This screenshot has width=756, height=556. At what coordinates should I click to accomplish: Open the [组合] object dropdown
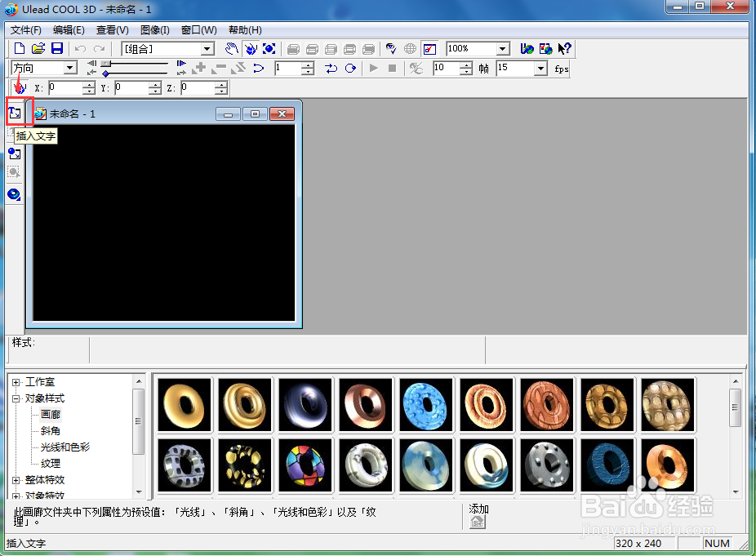(208, 49)
